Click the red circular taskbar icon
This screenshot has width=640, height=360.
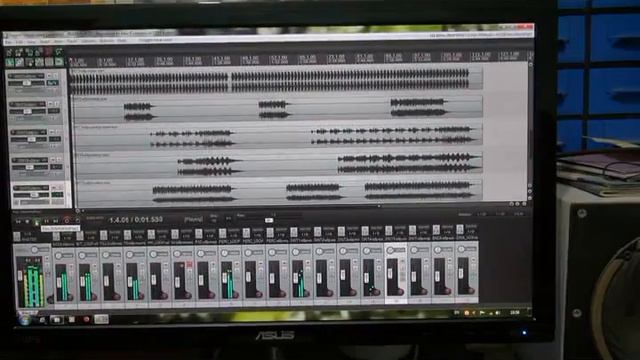tap(86, 320)
